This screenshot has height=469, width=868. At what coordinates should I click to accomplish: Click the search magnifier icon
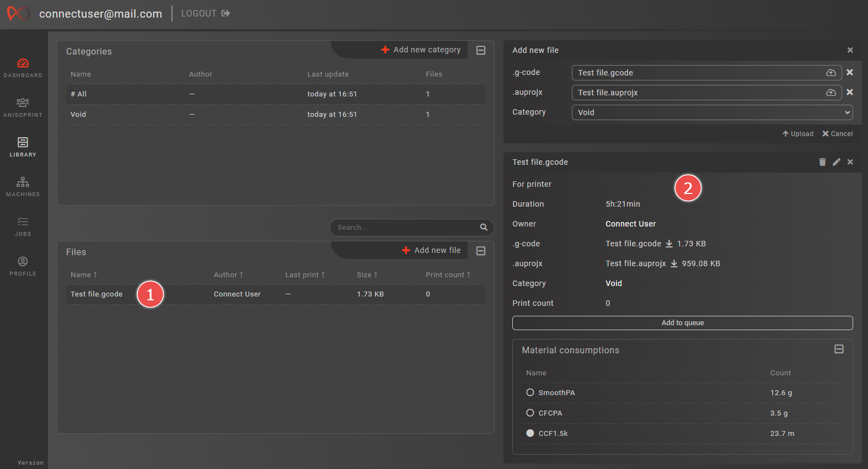click(x=484, y=227)
